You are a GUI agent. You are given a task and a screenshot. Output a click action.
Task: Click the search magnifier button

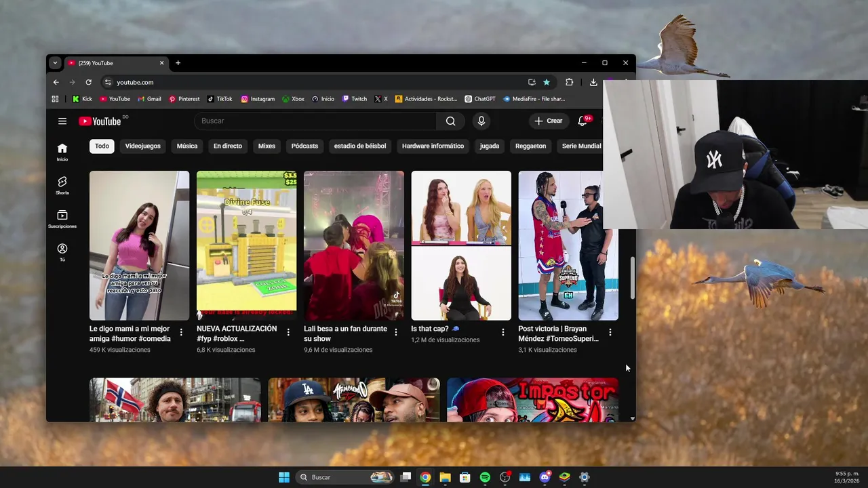pyautogui.click(x=450, y=121)
